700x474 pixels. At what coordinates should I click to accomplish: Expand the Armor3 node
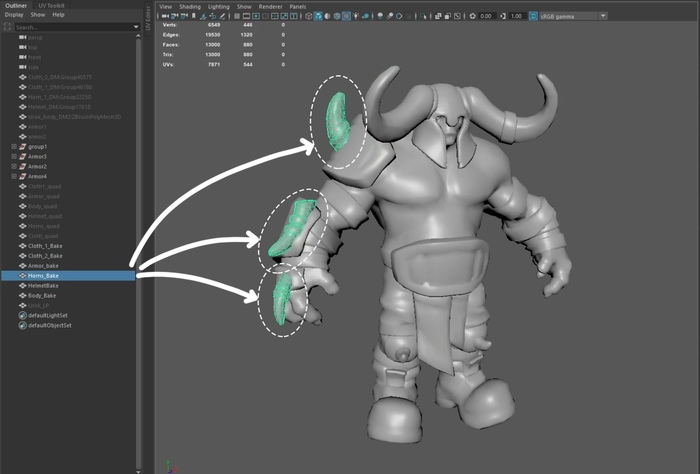tap(14, 156)
